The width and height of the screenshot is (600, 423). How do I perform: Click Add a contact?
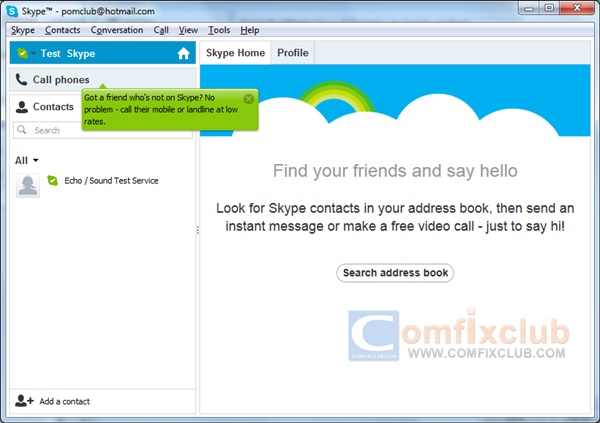[64, 401]
